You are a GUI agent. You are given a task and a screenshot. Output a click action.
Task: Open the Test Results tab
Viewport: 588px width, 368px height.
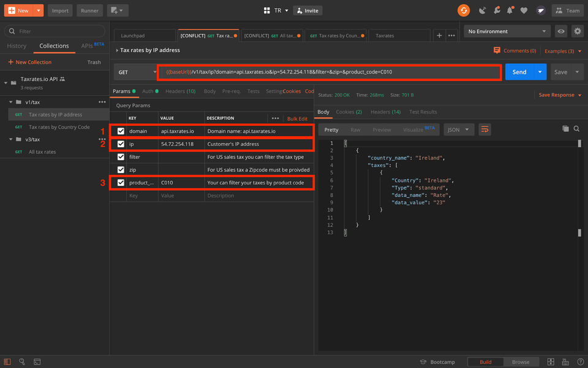pyautogui.click(x=423, y=112)
